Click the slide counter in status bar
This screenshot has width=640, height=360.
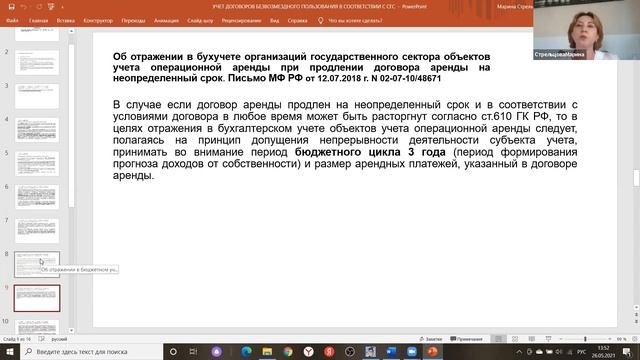point(17,339)
